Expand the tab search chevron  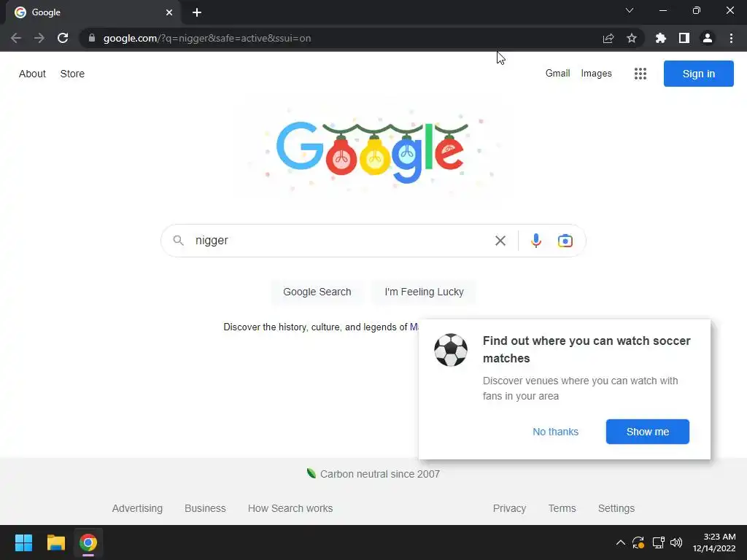tap(630, 10)
